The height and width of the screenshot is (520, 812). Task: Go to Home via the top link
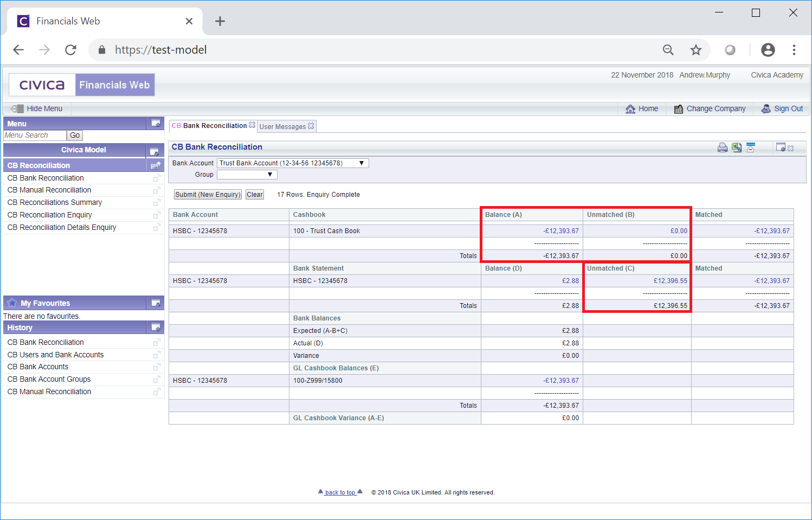pyautogui.click(x=642, y=108)
